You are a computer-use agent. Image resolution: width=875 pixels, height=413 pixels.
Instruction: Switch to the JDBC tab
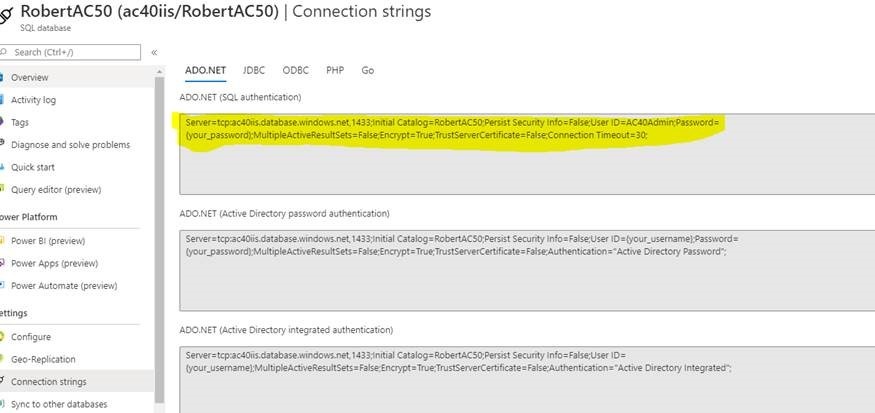(x=254, y=71)
